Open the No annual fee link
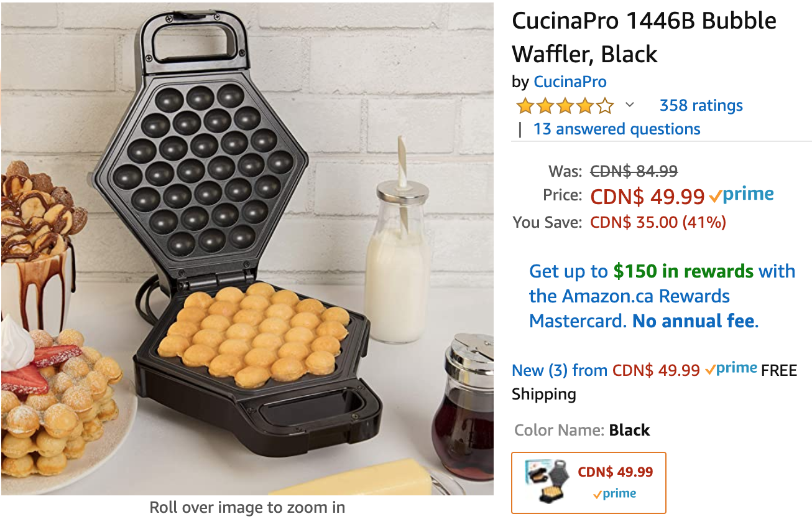Viewport: 812px width, 519px height. coord(695,321)
